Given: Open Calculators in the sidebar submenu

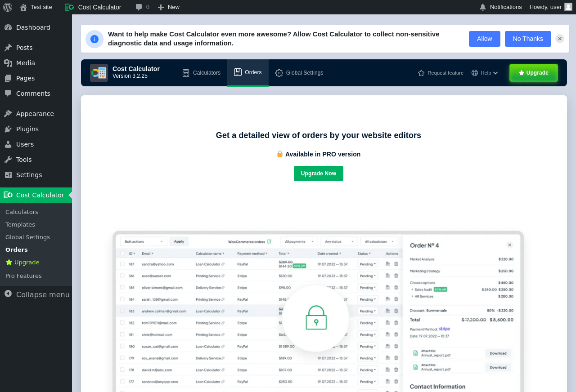Looking at the screenshot, I should [x=22, y=212].
